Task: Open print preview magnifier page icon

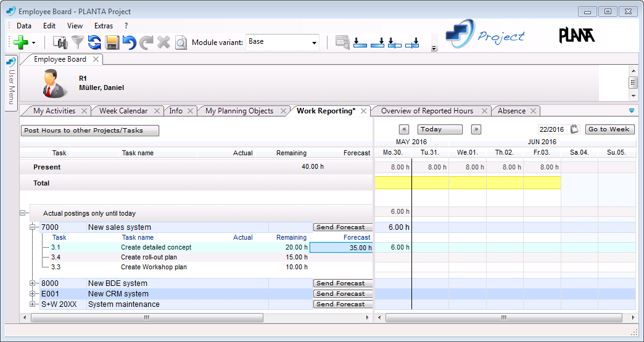Action: [181, 43]
